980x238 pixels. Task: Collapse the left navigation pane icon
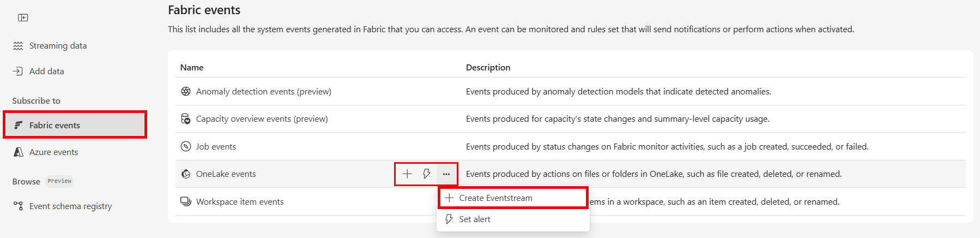[x=23, y=17]
